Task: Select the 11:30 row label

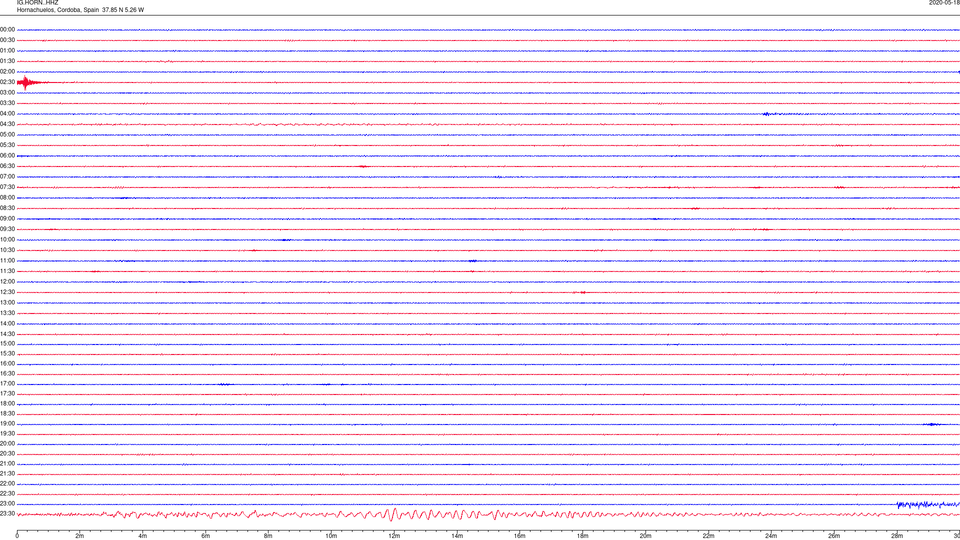Action: (x=7, y=271)
